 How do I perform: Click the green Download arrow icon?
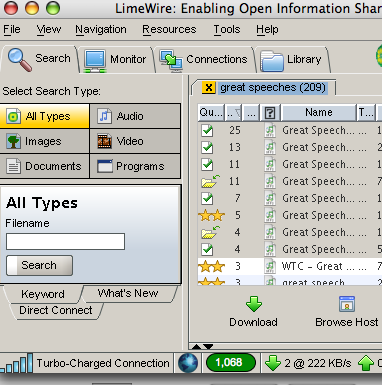pyautogui.click(x=254, y=304)
